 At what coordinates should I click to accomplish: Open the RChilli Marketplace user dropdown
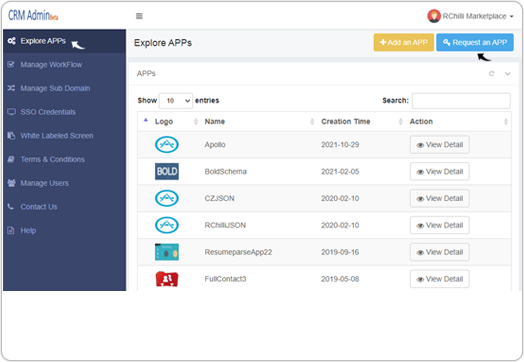pyautogui.click(x=471, y=16)
